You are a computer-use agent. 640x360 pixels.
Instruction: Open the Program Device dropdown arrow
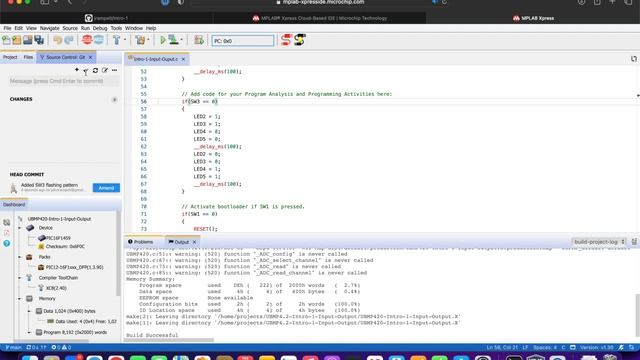pos(182,40)
